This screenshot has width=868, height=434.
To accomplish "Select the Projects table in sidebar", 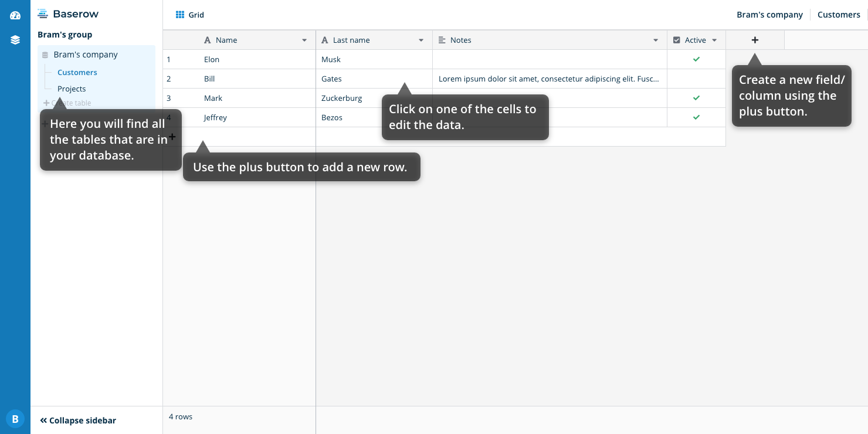I will [72, 89].
